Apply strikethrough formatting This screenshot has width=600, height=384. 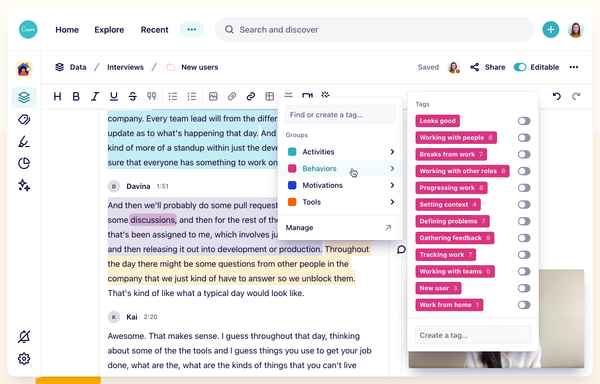coord(132,96)
